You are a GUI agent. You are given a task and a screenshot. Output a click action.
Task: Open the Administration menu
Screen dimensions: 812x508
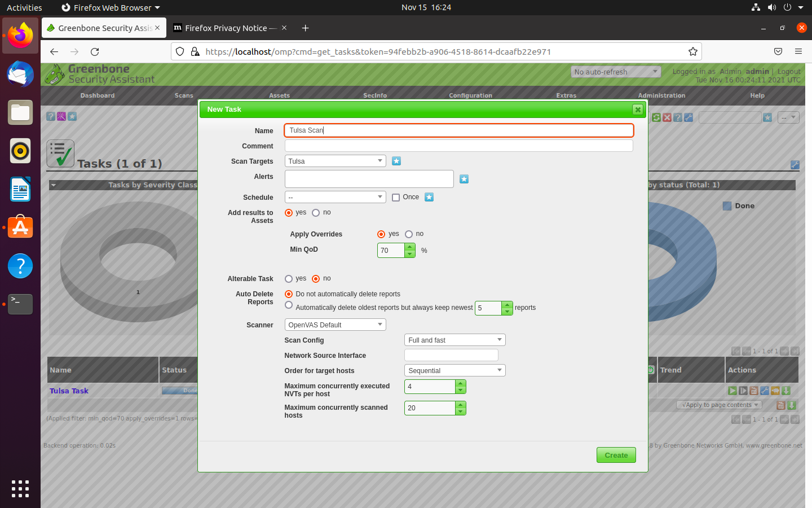(x=661, y=95)
